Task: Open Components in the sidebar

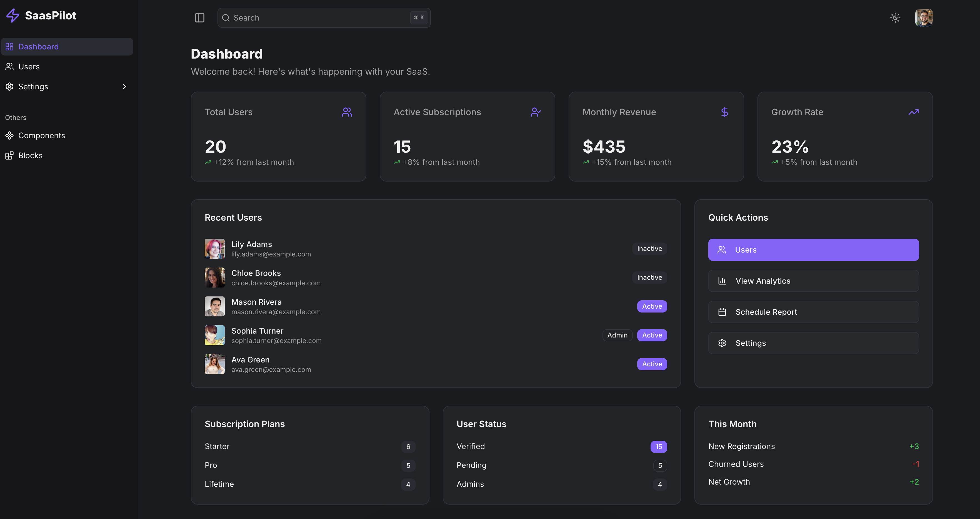Action: point(41,136)
